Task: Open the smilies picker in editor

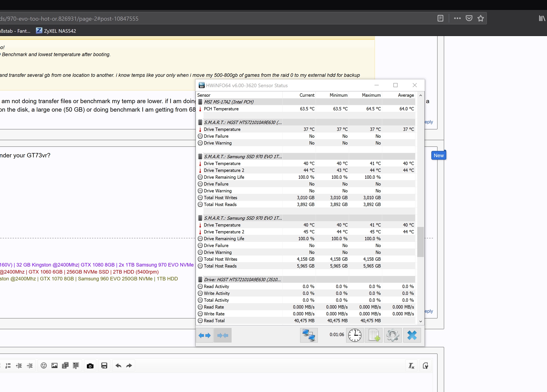Action: click(44, 365)
